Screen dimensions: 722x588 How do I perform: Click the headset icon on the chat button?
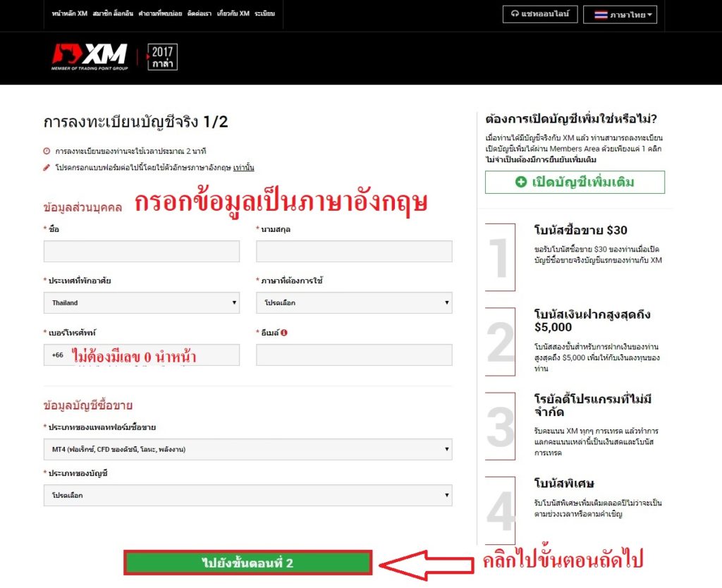515,14
